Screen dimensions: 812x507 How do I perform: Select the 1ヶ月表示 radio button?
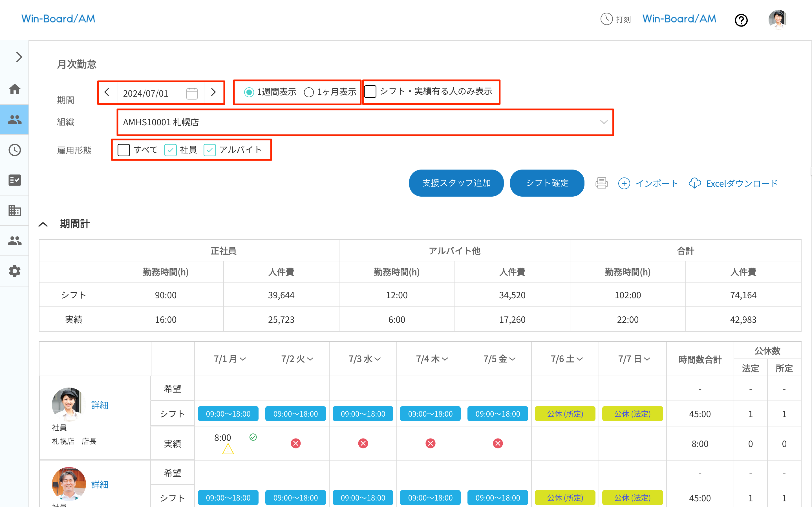309,92
